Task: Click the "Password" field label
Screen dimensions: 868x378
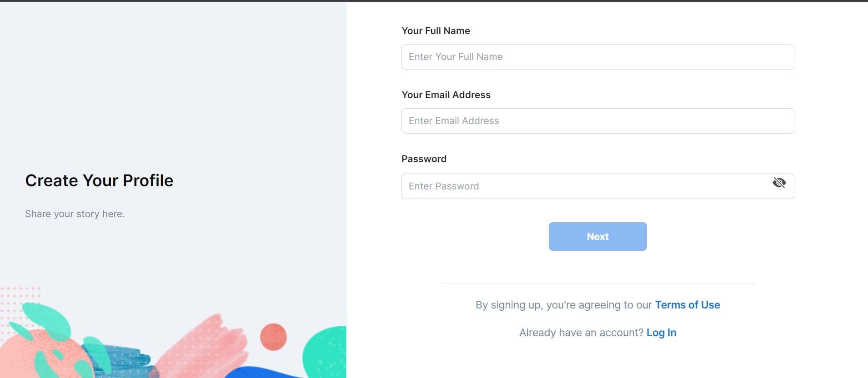Action: click(x=424, y=159)
